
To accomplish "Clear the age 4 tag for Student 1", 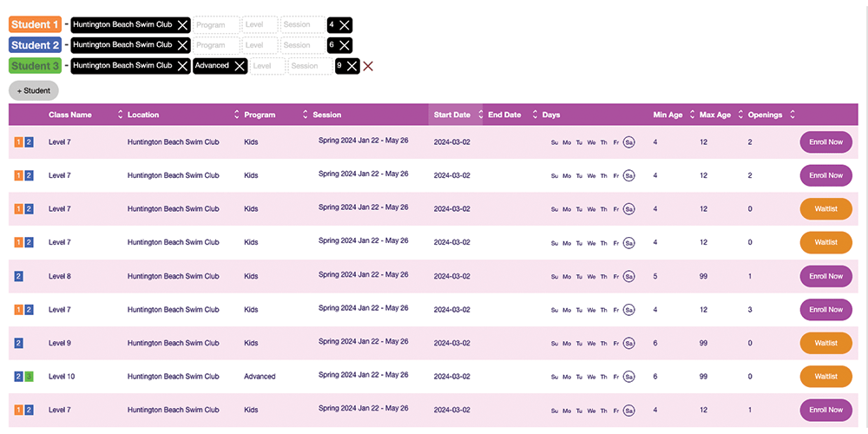I will pyautogui.click(x=345, y=25).
